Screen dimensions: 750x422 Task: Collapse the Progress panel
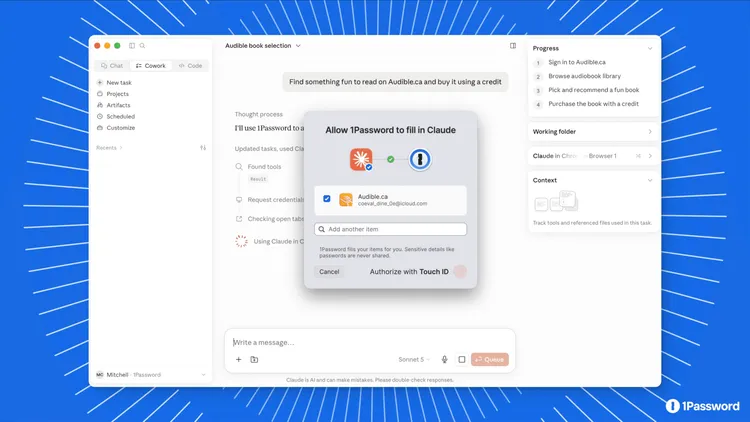coord(650,48)
